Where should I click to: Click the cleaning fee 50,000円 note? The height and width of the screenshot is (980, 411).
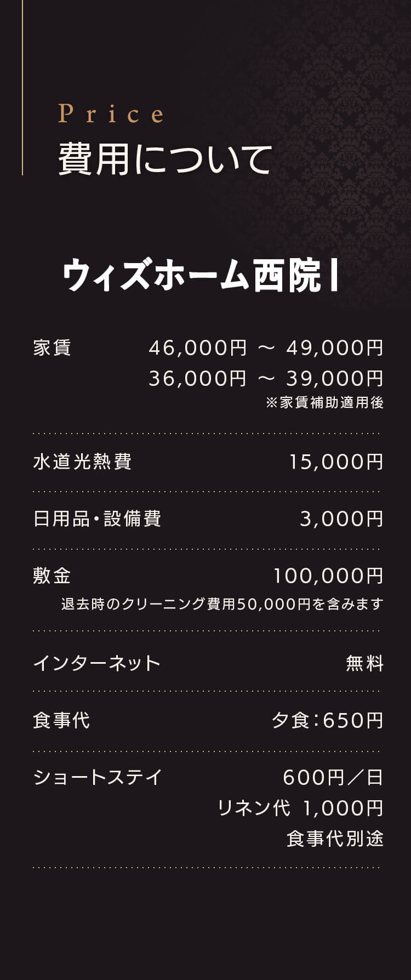222,605
